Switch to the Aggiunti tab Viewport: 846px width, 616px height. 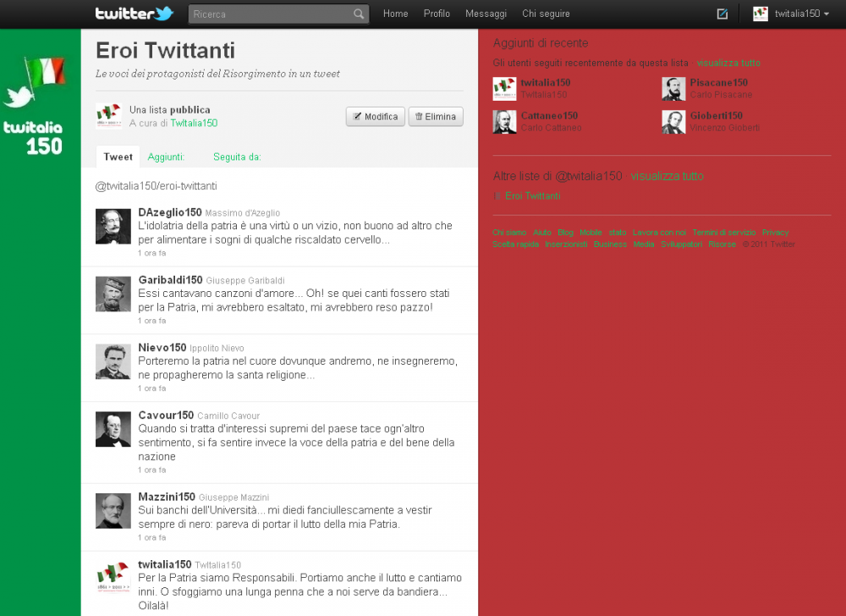tap(166, 157)
